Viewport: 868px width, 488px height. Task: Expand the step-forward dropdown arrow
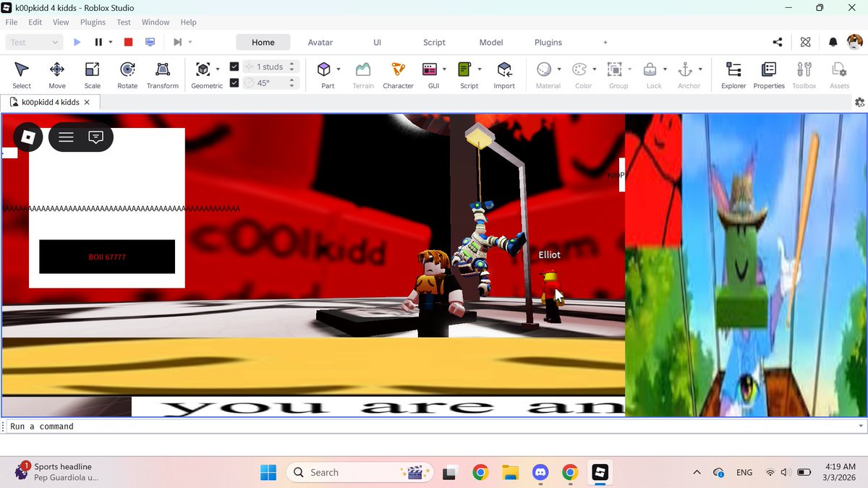pyautogui.click(x=190, y=43)
